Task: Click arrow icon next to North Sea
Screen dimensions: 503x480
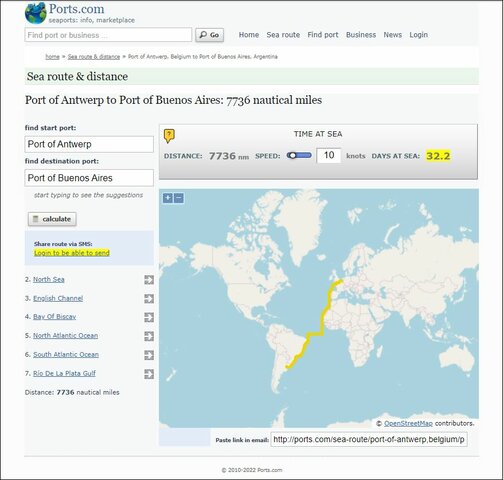Action: pyautogui.click(x=149, y=280)
